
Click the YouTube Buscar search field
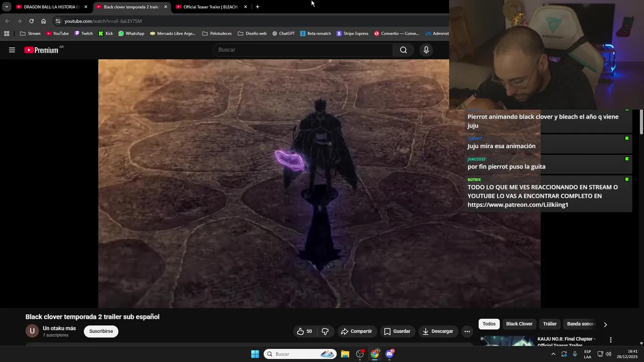click(303, 50)
